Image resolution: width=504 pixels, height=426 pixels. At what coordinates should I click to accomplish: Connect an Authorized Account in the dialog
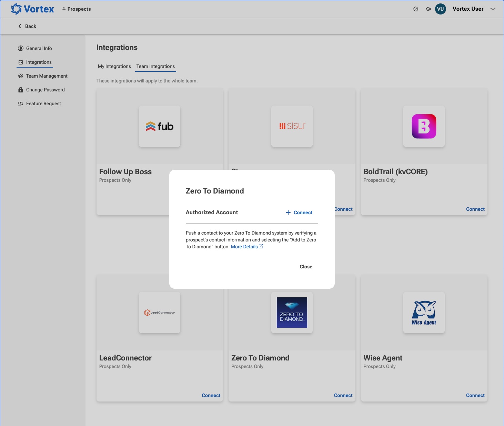[x=299, y=212]
